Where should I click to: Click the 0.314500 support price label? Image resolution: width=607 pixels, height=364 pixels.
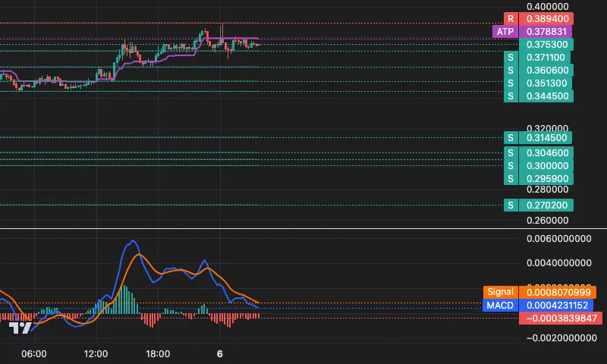point(546,138)
